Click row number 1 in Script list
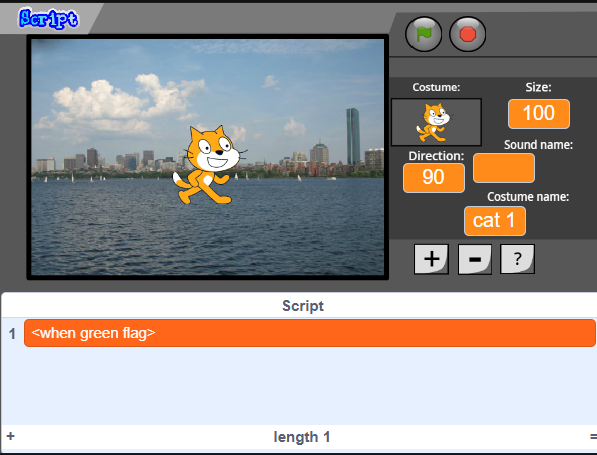 point(12,334)
